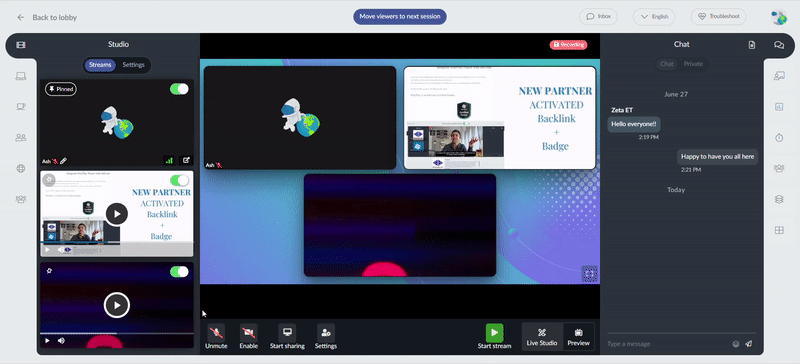This screenshot has height=364, width=800.
Task: Open the pop-out icon on Ash's pinned stream
Action: point(186,160)
